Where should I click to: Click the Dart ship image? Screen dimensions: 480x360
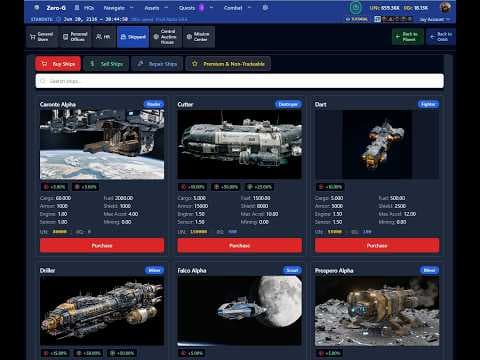tap(377, 144)
